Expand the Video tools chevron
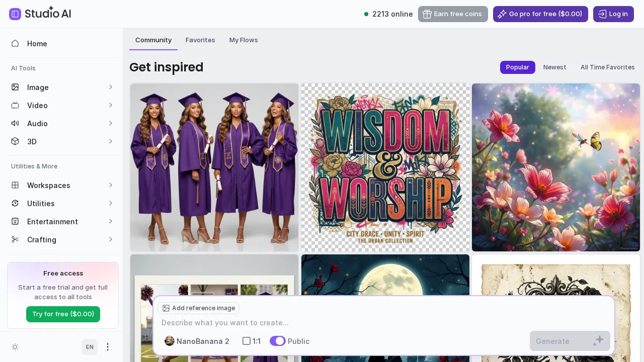Image resolution: width=644 pixels, height=362 pixels. pos(111,106)
